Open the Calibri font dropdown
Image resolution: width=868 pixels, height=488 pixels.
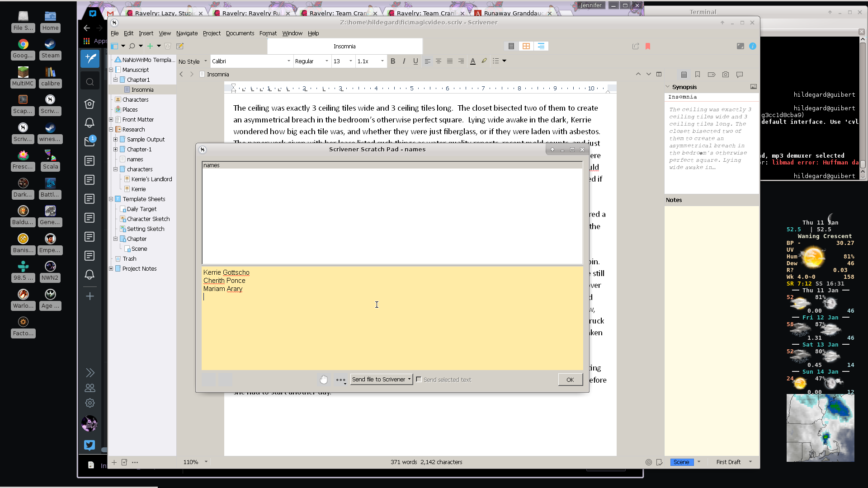pos(251,61)
